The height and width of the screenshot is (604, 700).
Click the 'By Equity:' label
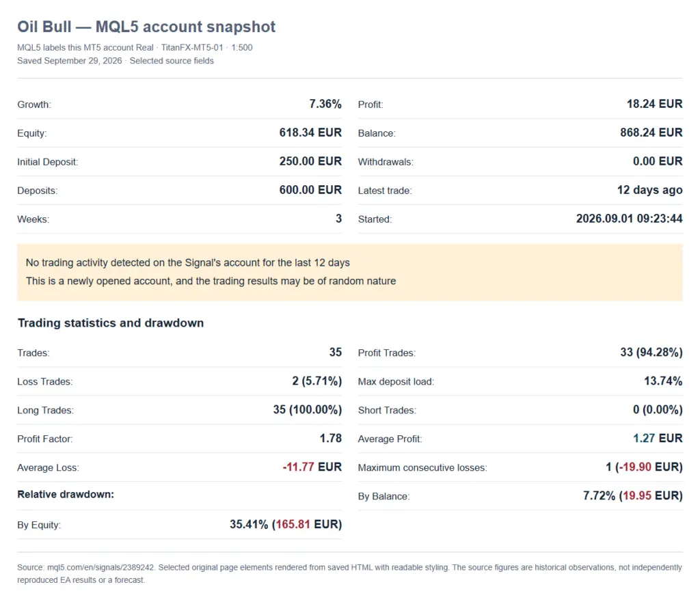39,525
